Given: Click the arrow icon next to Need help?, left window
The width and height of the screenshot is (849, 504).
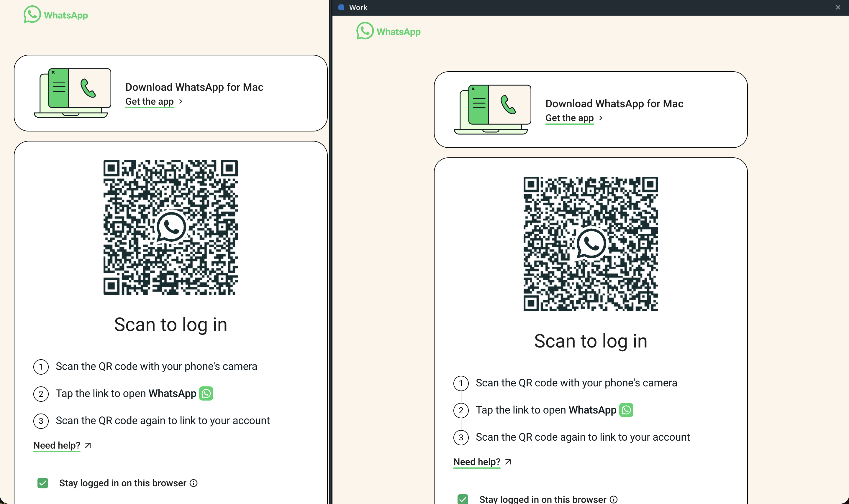Looking at the screenshot, I should pyautogui.click(x=88, y=445).
